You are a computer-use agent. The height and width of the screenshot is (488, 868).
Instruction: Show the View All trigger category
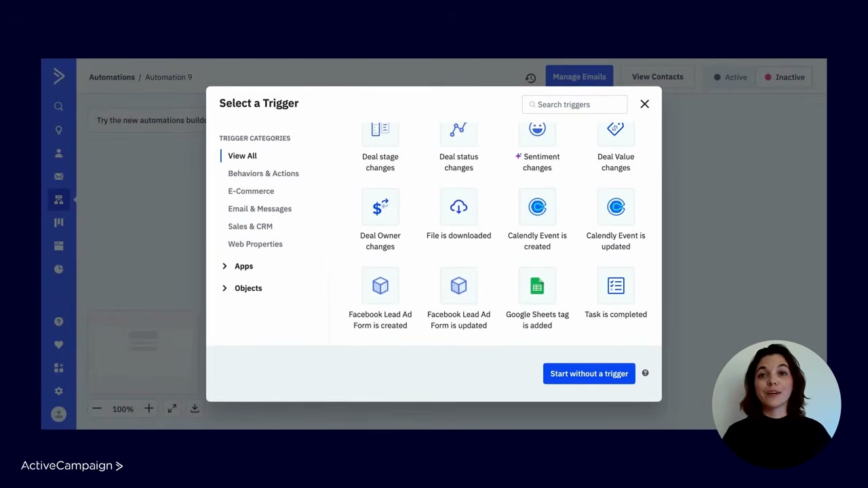[x=242, y=156]
